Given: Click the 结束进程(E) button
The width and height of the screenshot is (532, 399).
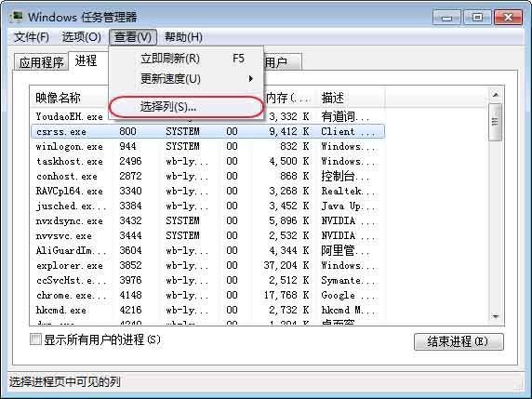Looking at the screenshot, I should pos(459,341).
